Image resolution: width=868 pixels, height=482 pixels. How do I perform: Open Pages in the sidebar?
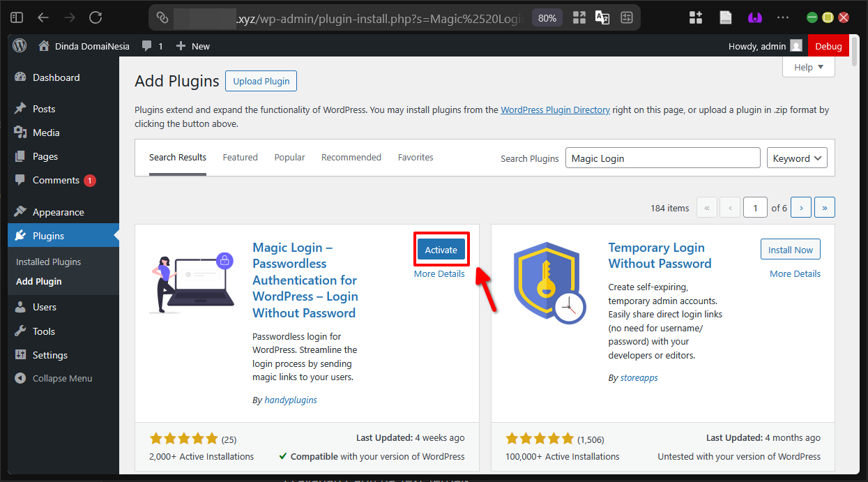[63, 156]
